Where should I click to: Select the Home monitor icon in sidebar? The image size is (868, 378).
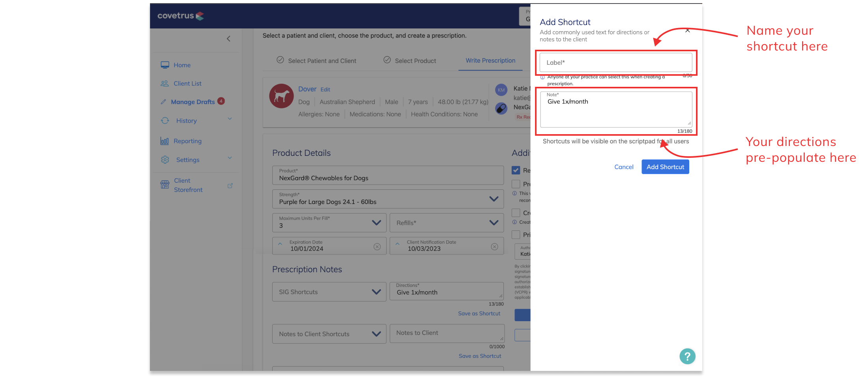click(x=165, y=65)
